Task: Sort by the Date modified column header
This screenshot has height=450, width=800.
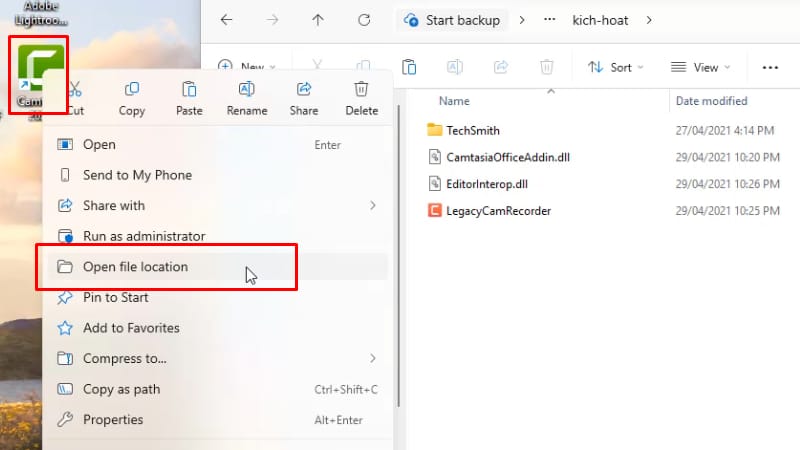Action: (711, 101)
